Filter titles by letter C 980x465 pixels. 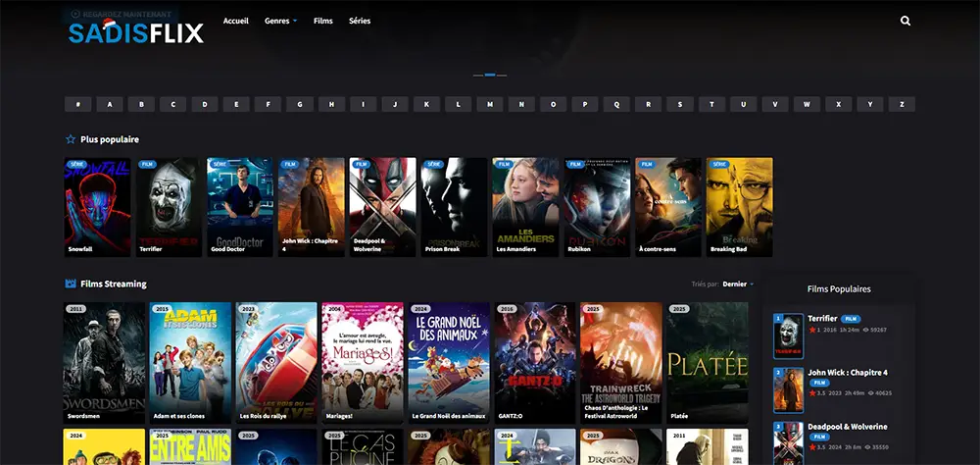point(173,105)
